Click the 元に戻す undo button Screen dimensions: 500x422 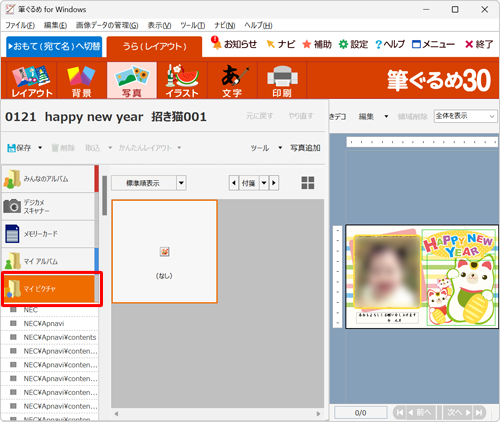(259, 116)
